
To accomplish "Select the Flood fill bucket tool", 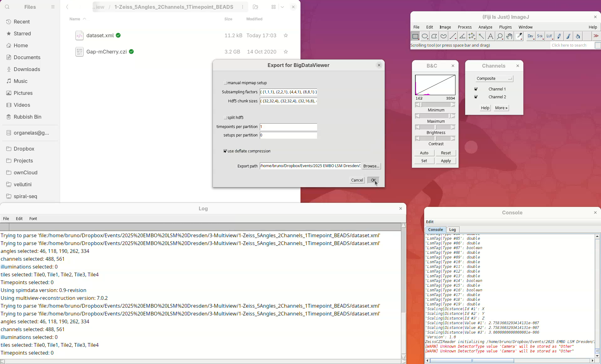I will tap(578, 36).
